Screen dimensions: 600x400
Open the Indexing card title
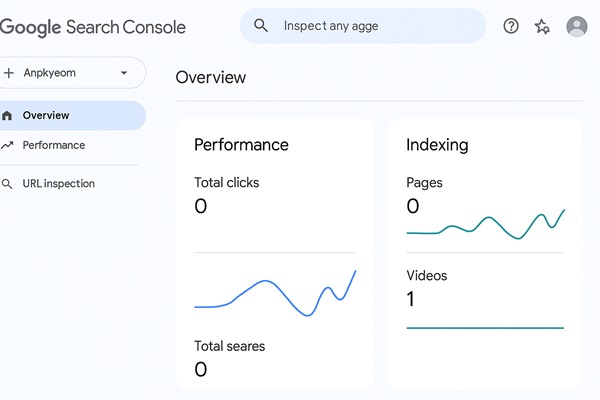point(437,145)
